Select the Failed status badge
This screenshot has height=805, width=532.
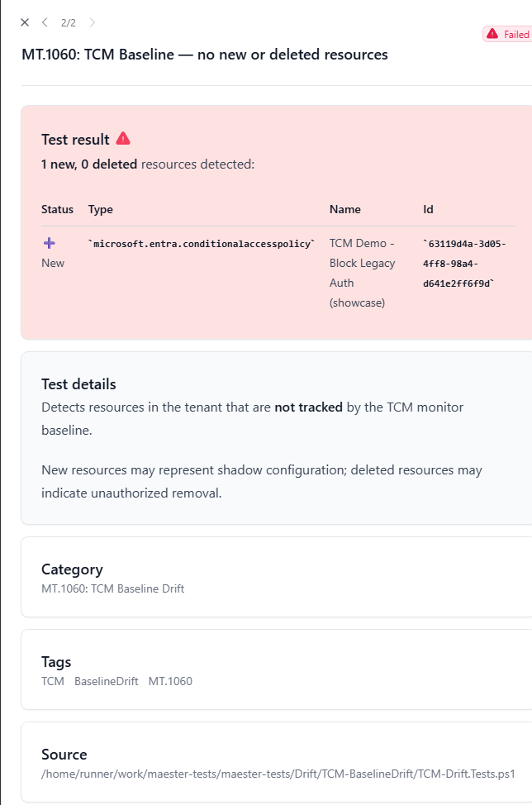tap(507, 34)
